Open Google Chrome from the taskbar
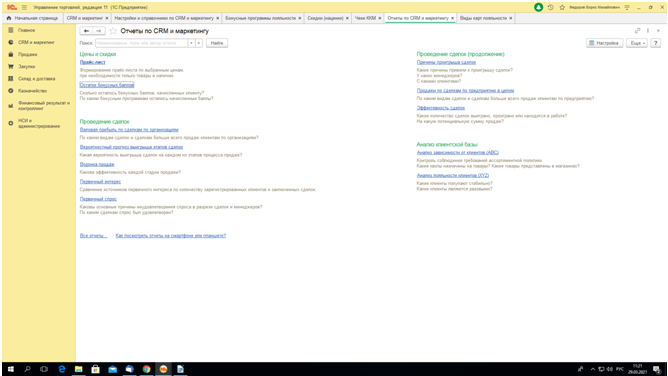This screenshot has width=668, height=376. point(147,369)
